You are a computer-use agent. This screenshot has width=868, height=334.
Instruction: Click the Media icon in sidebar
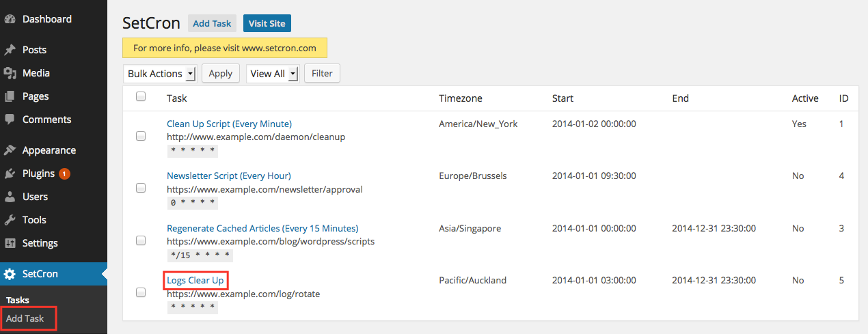click(10, 73)
